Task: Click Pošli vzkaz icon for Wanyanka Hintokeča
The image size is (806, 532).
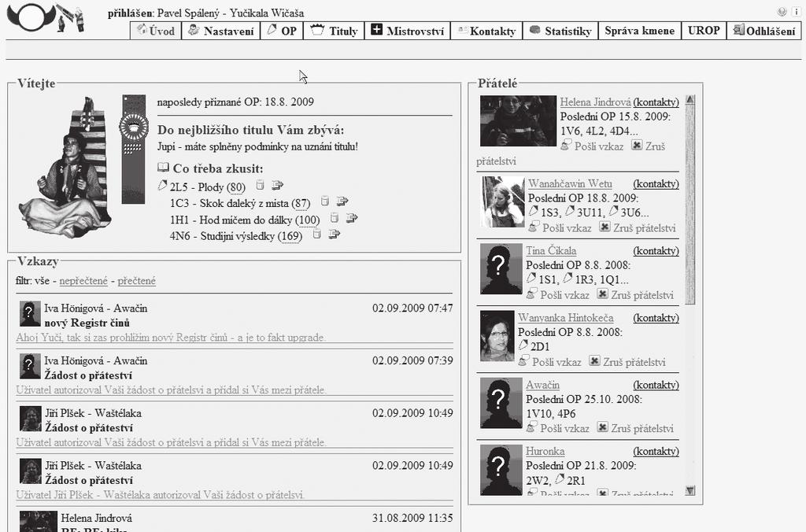Action: pyautogui.click(x=523, y=361)
